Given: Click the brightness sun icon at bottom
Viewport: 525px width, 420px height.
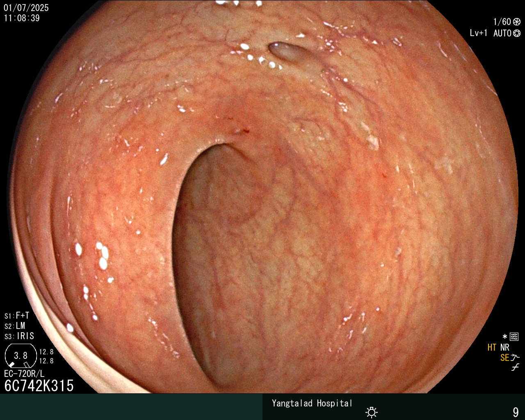Looking at the screenshot, I should [372, 412].
